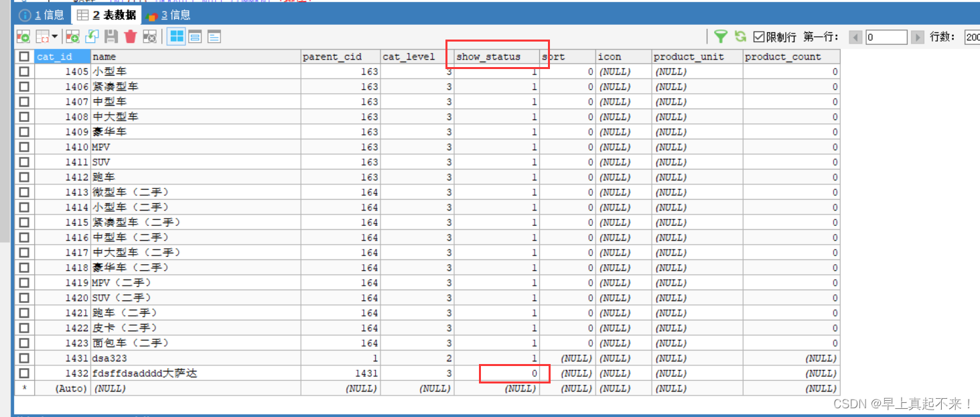The image size is (980, 417).
Task: Select the name cell 面包车（二手）
Action: click(x=196, y=343)
